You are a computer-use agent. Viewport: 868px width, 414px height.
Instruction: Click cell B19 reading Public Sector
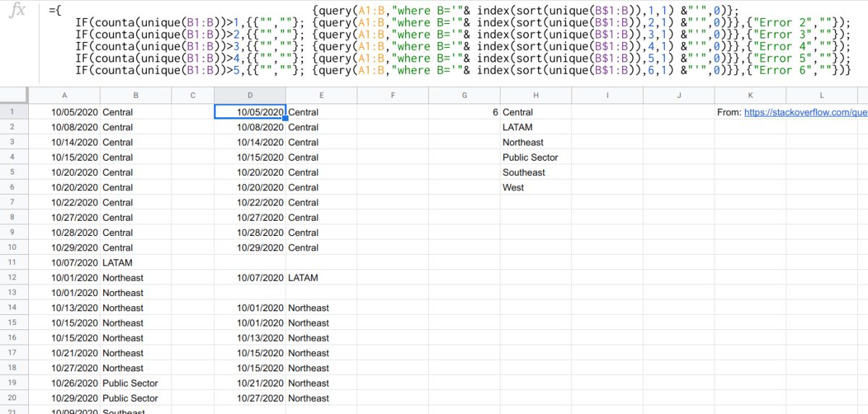[x=136, y=383]
